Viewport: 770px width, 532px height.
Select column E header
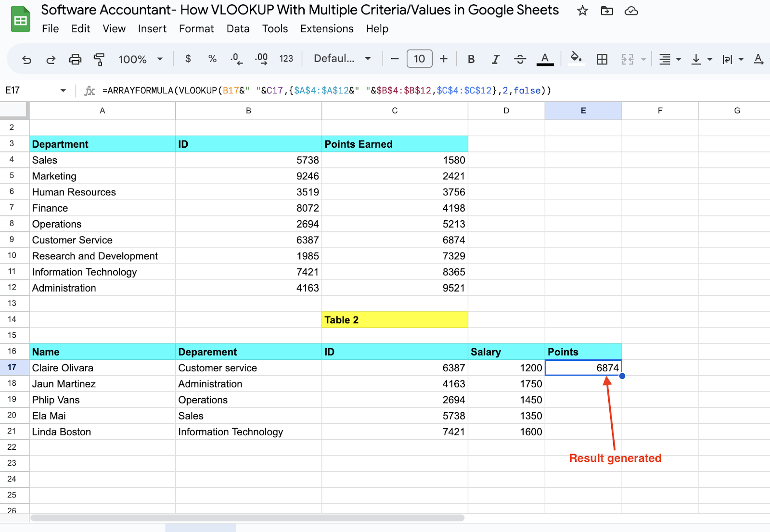tap(583, 111)
